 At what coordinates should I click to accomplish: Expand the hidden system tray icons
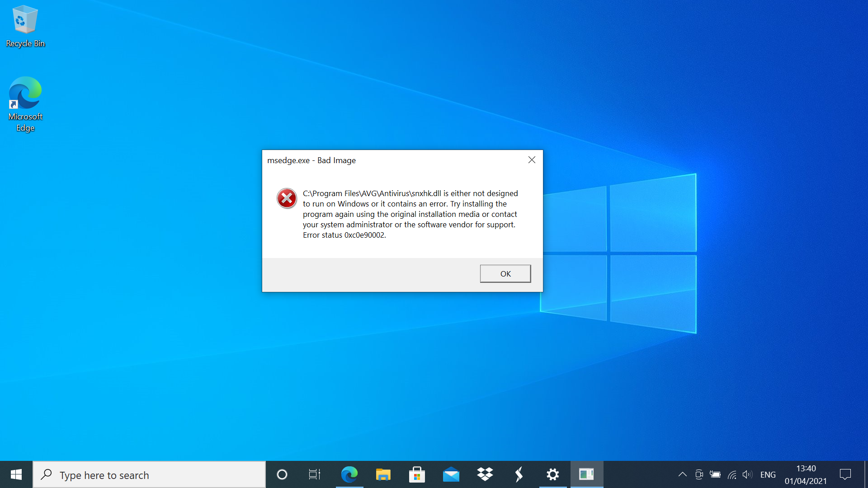(x=682, y=474)
